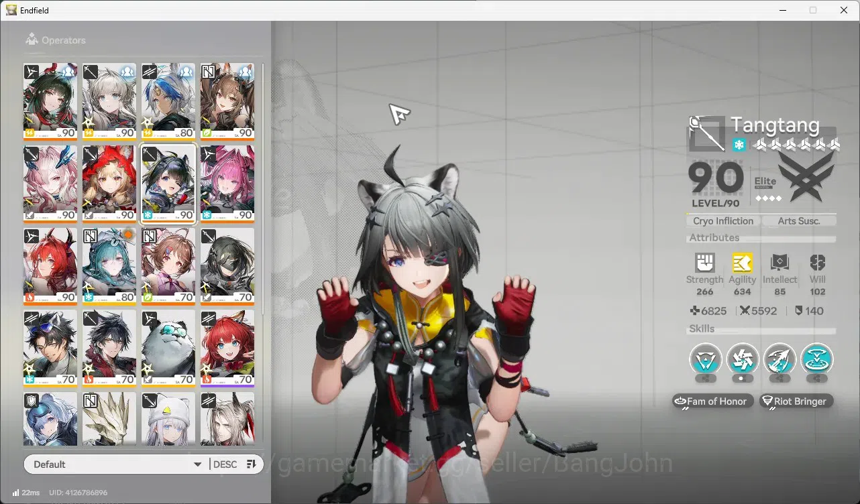Minimize the Endfield window
The width and height of the screenshot is (860, 504).
tap(783, 10)
